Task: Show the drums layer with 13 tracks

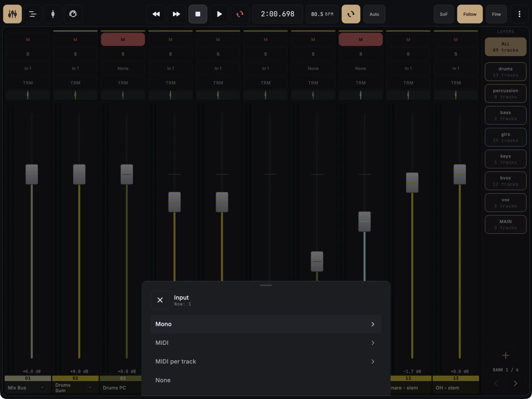Action: click(505, 72)
